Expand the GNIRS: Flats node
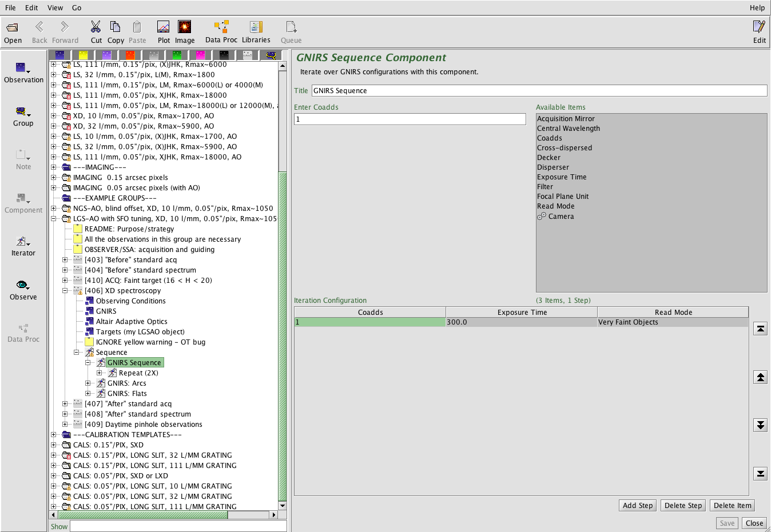This screenshot has height=532, width=771. click(x=88, y=394)
